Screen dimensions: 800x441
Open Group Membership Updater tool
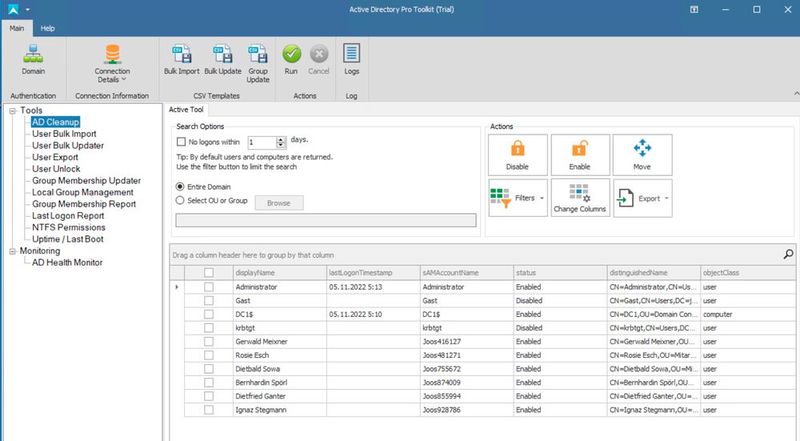coord(86,181)
